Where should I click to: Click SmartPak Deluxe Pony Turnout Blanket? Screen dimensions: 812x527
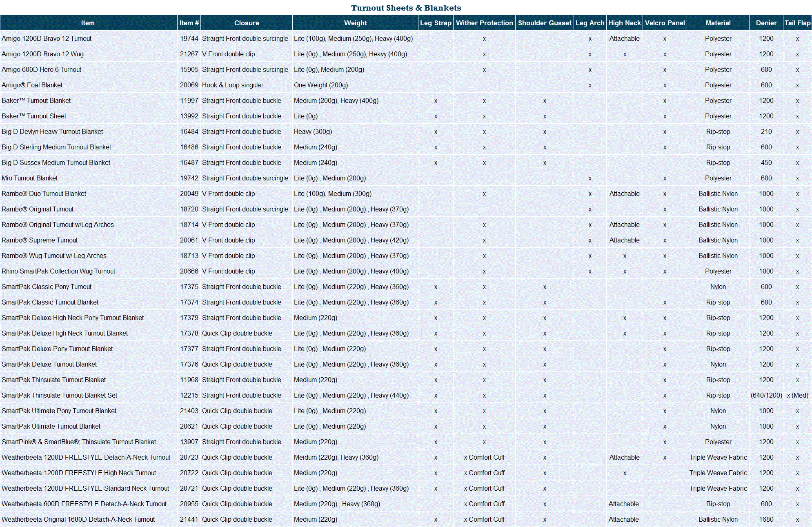coord(57,349)
